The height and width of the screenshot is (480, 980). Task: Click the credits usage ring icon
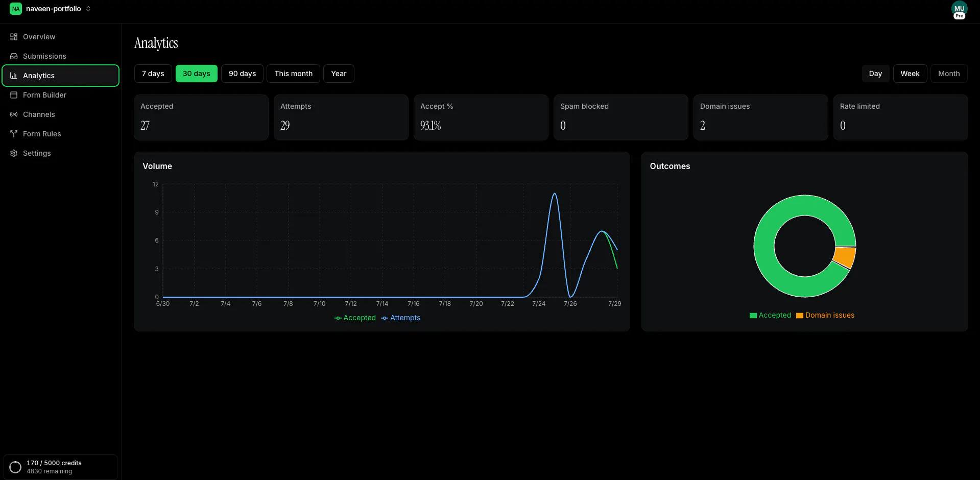(15, 467)
